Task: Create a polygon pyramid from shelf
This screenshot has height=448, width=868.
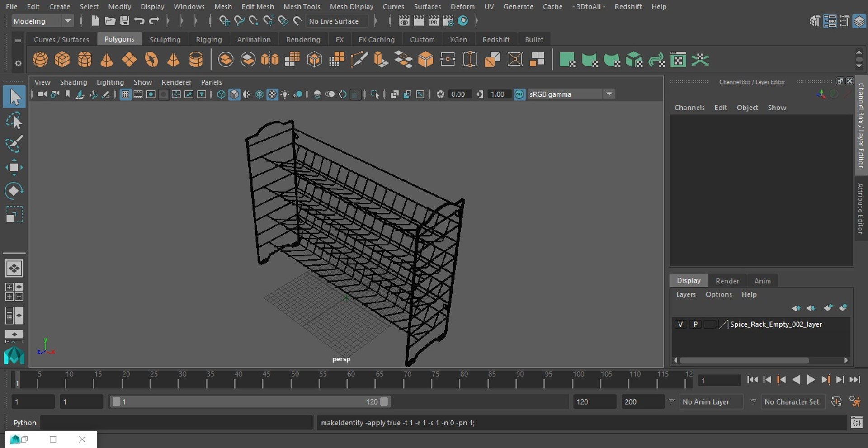Action: point(173,59)
